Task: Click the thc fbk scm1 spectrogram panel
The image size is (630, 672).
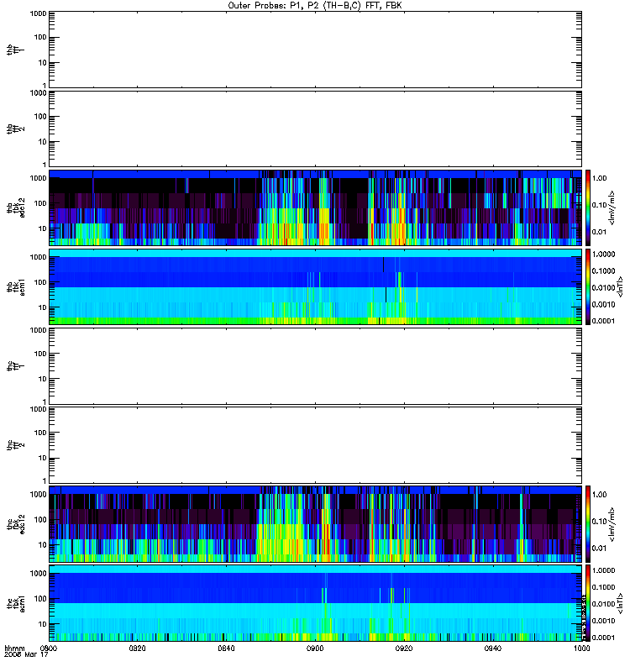Action: tap(316, 603)
